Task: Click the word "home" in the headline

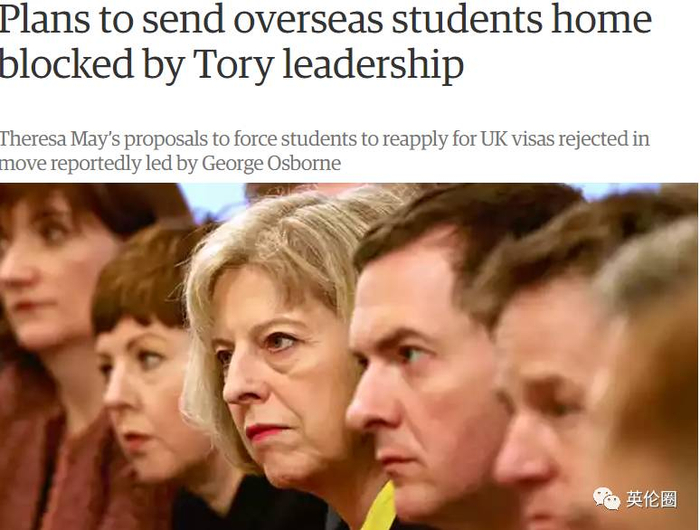Action: click(602, 18)
